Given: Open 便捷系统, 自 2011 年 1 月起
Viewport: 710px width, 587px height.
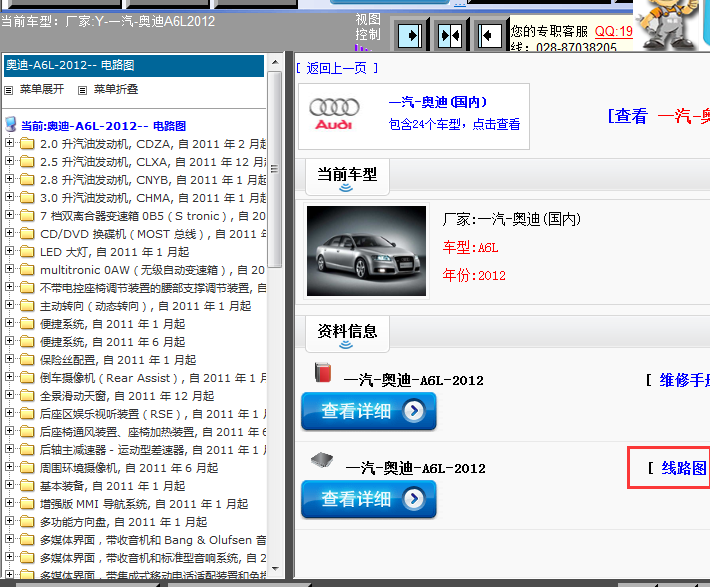Looking at the screenshot, I should pyautogui.click(x=112, y=324).
